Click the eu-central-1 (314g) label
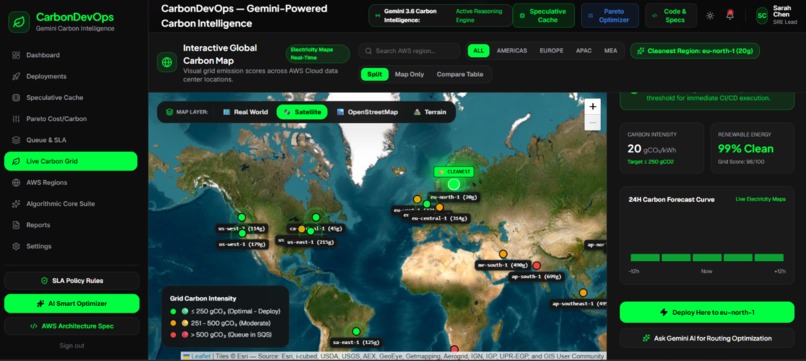The image size is (806, 361). [439, 218]
